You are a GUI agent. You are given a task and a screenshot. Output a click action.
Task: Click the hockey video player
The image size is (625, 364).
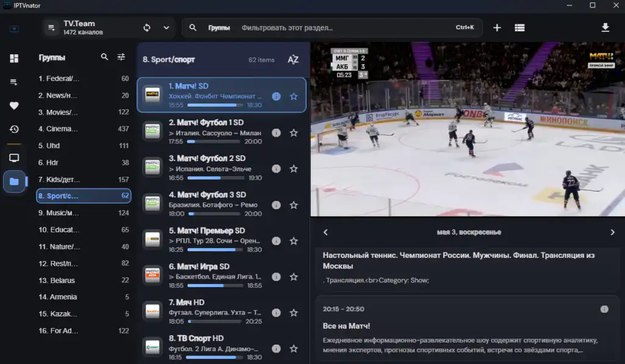pos(468,129)
